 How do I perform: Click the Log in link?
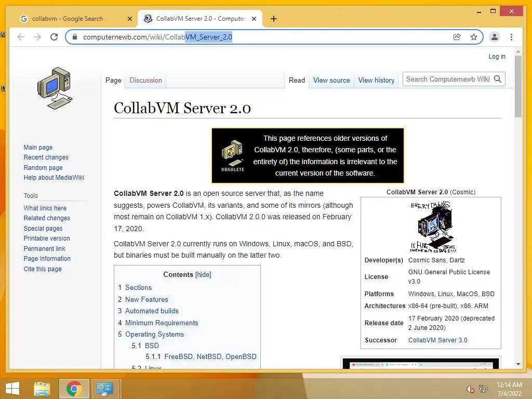pyautogui.click(x=497, y=57)
